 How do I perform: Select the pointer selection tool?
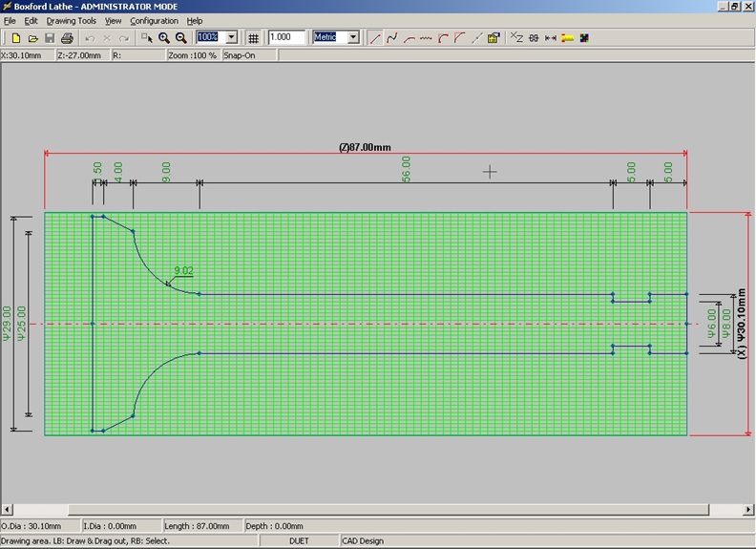tap(147, 37)
